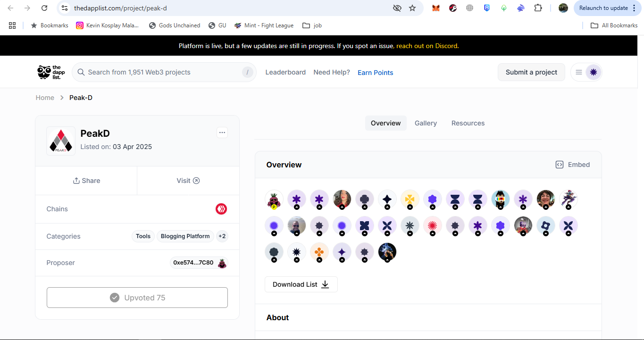Click the download arrow icon in Download List
644x340 pixels.
point(325,284)
